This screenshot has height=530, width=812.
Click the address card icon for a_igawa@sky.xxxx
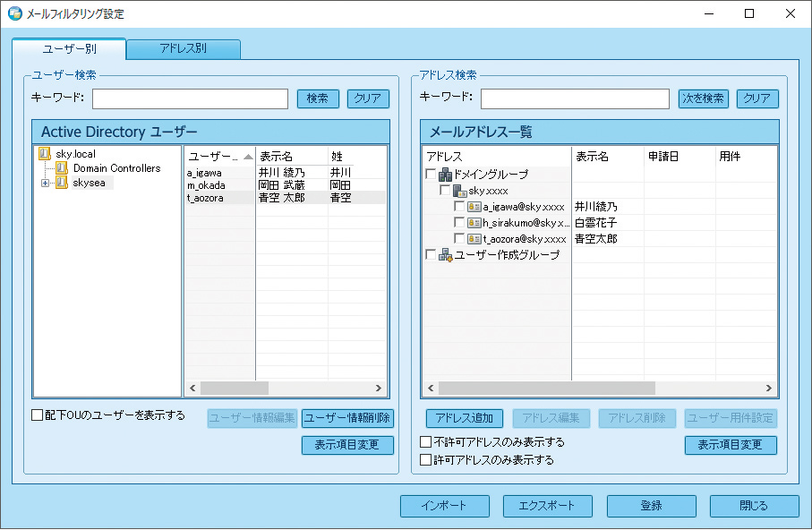474,207
